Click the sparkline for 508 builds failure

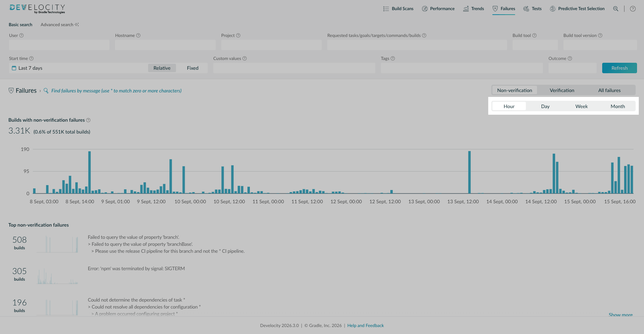[x=58, y=244]
